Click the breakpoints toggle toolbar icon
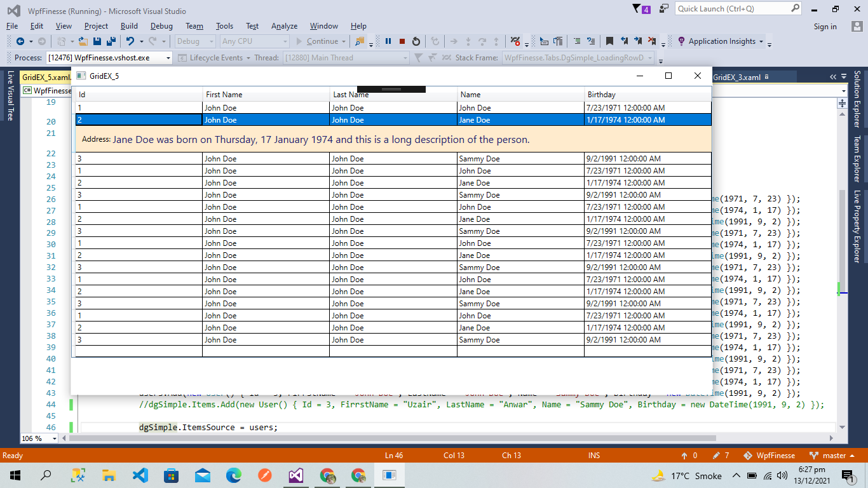Screen dimensions: 868x488 [515, 41]
